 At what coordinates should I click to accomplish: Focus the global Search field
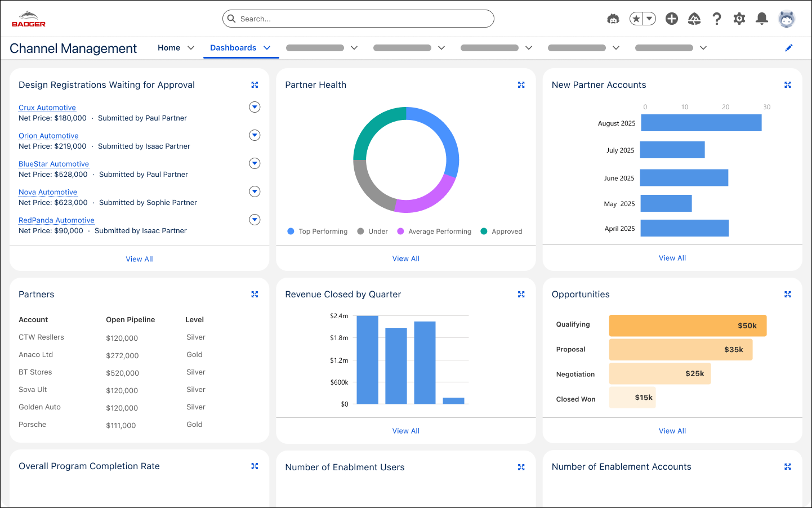pyautogui.click(x=358, y=19)
